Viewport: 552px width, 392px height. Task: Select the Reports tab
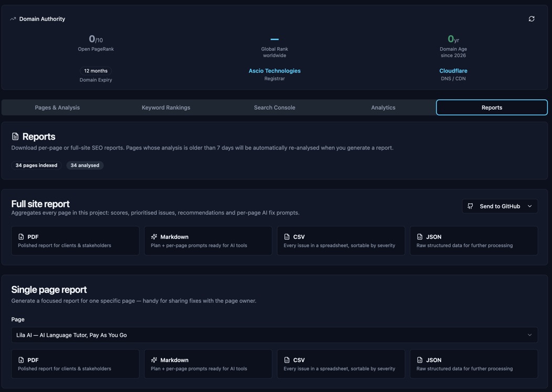(x=492, y=108)
